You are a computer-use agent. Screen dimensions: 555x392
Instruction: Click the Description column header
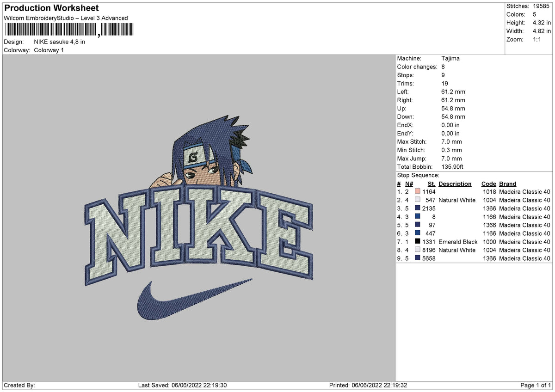pos(455,184)
